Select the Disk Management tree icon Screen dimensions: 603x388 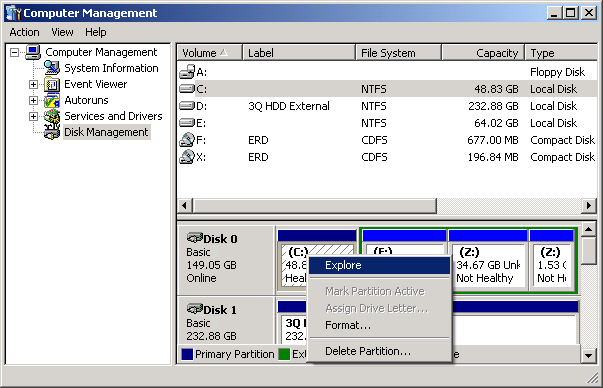(x=52, y=132)
